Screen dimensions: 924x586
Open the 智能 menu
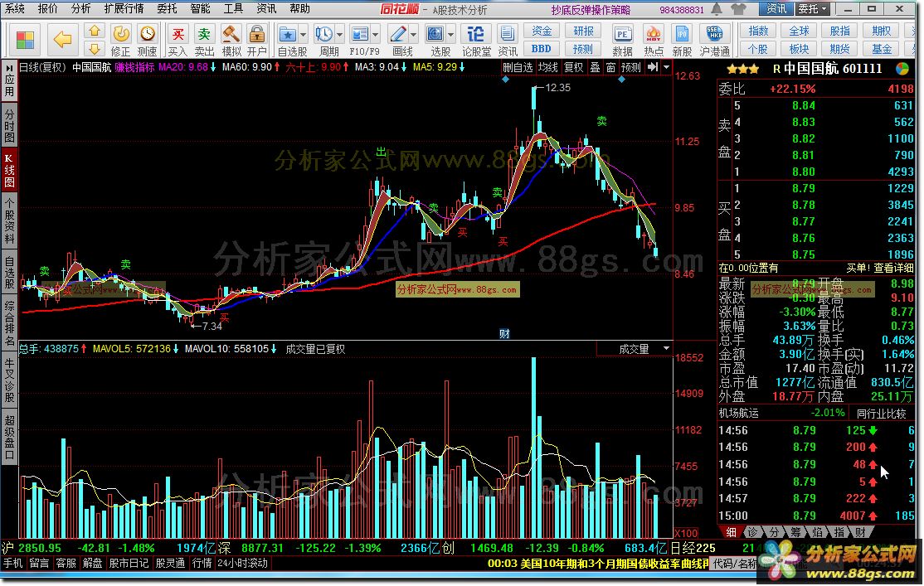[201, 8]
